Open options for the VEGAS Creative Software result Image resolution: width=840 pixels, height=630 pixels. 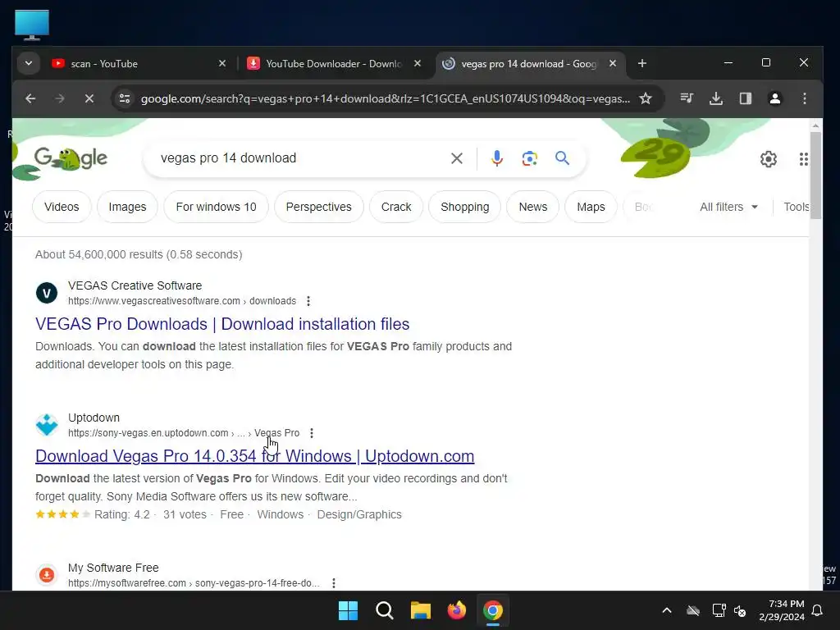308,301
